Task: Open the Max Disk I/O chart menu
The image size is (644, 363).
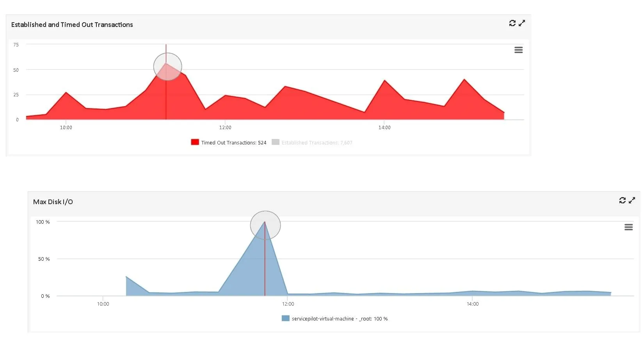Action: 628,227
